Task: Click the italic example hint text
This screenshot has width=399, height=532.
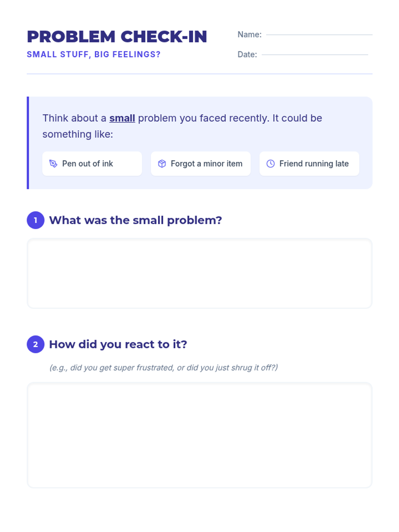Action: (164, 367)
